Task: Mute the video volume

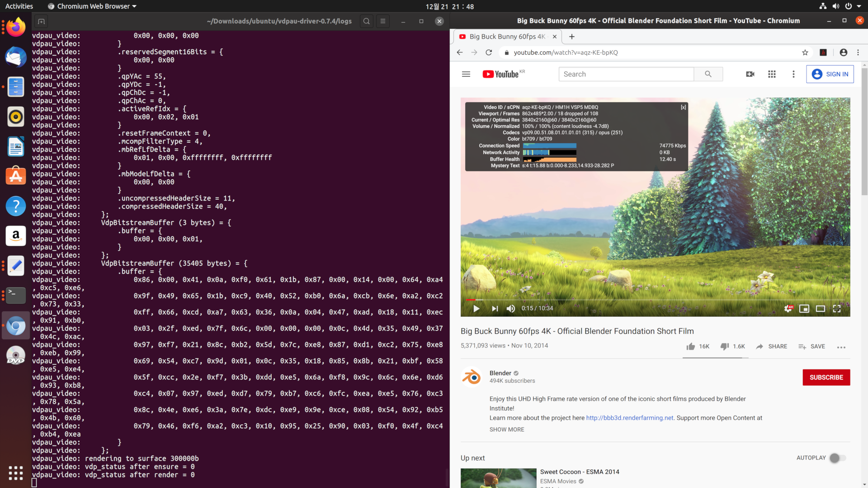Action: (x=511, y=309)
